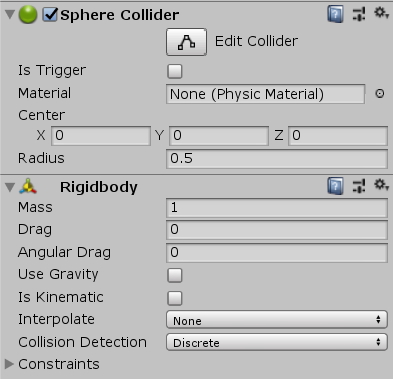The image size is (393, 379).
Task: Open the Interpolate dropdown
Action: 277,320
